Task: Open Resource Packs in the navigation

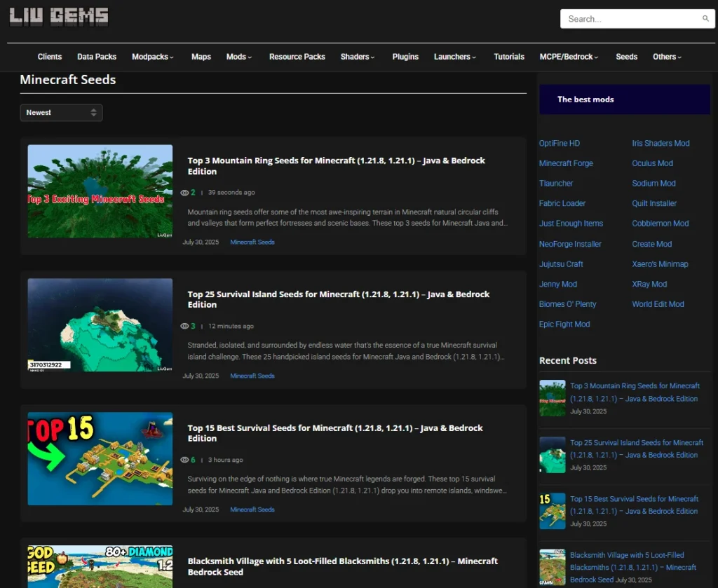Action: tap(297, 57)
